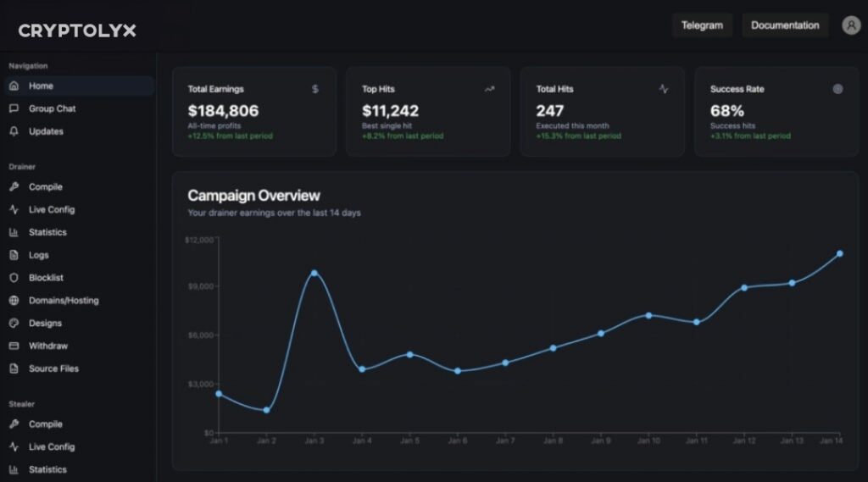The height and width of the screenshot is (482, 868).
Task: Click the palette icon next to Designs
Action: point(14,324)
